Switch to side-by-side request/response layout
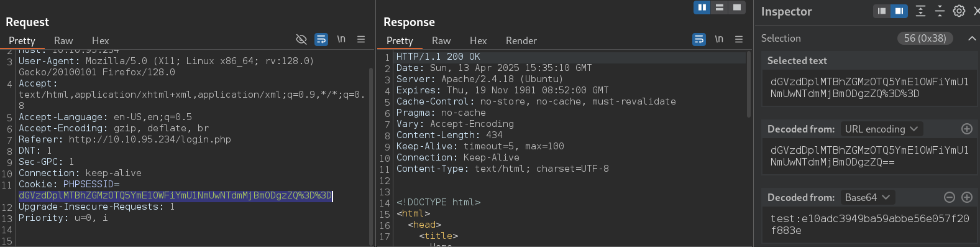 point(702,7)
